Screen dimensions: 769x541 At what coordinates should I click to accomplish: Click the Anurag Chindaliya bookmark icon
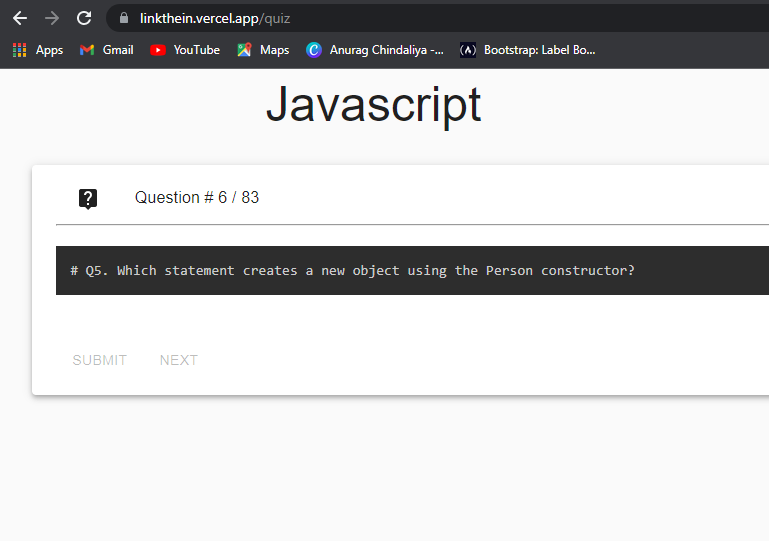[313, 50]
